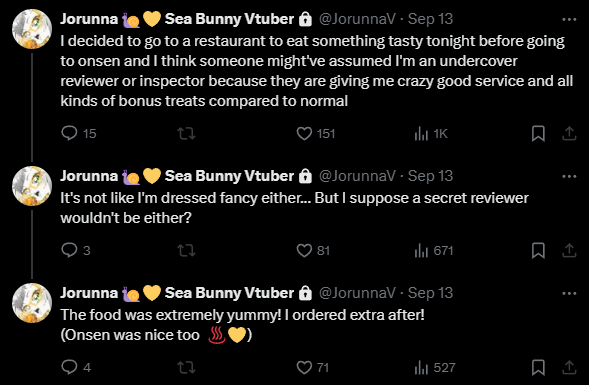Open Jorunna's avatar on second tweet
Screen dimensions: 589x385
[x=32, y=186]
